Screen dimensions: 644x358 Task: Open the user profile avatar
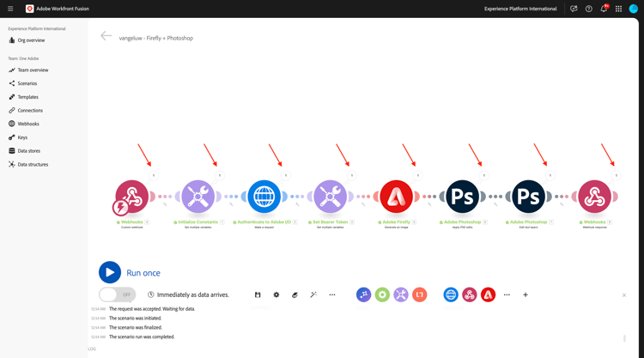(x=634, y=9)
